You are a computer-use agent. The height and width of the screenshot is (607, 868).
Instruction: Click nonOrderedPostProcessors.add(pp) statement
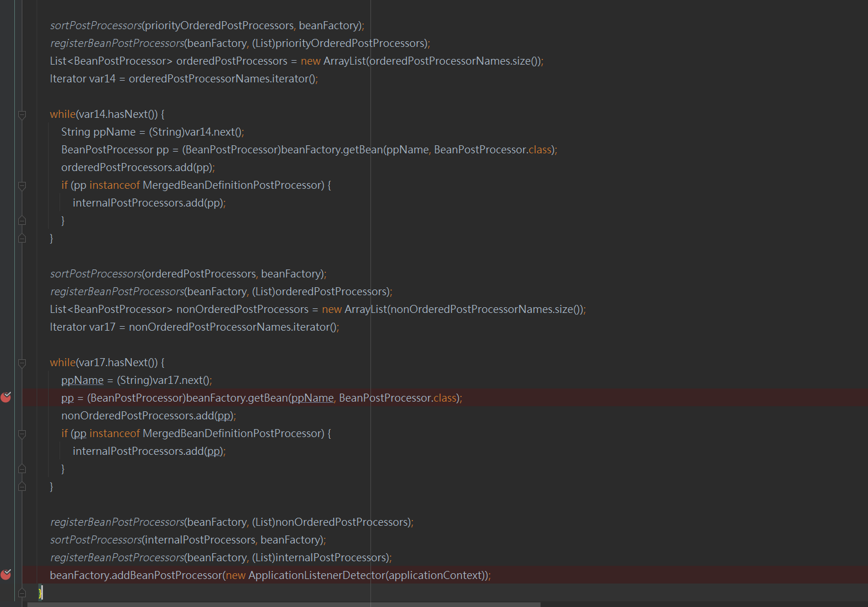149,415
